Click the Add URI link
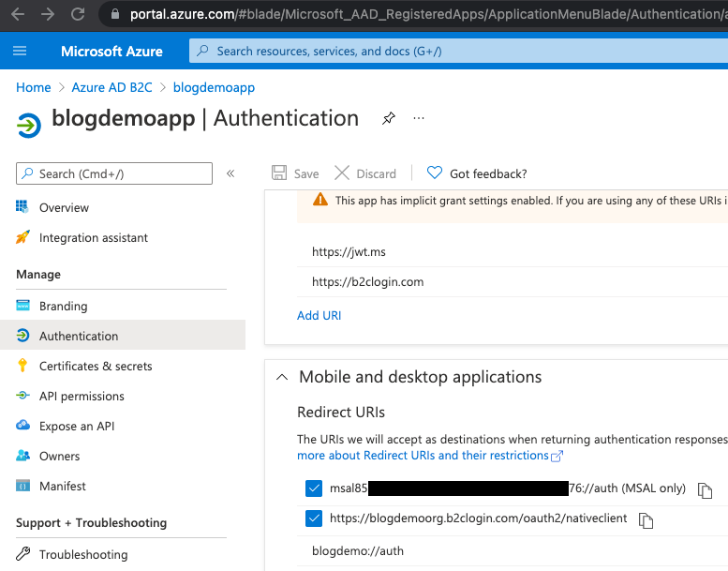Screen dimensions: 728x571 point(319,315)
